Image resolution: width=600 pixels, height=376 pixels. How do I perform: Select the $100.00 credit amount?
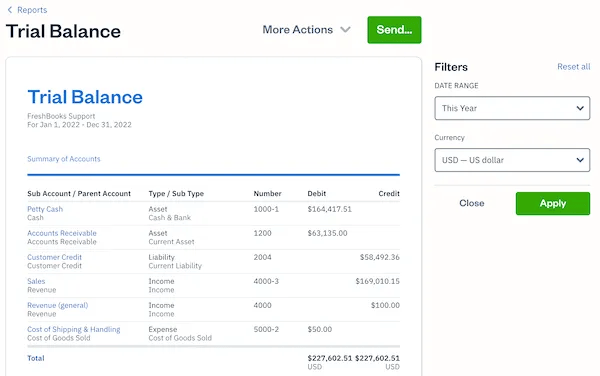click(x=385, y=305)
